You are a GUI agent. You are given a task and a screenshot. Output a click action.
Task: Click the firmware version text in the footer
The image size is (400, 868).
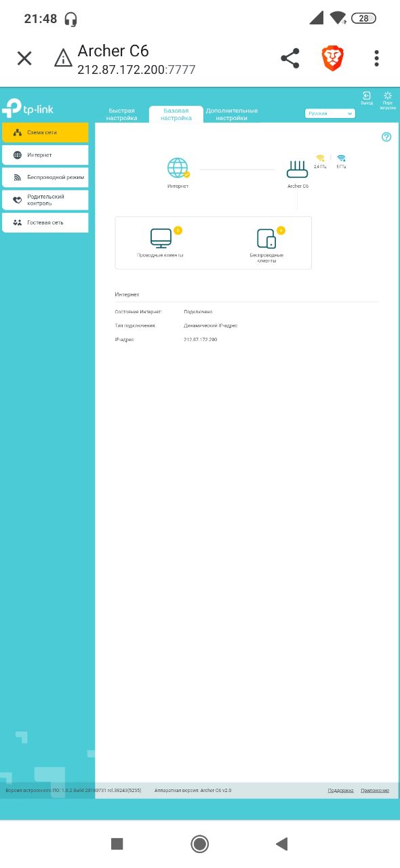(x=73, y=791)
